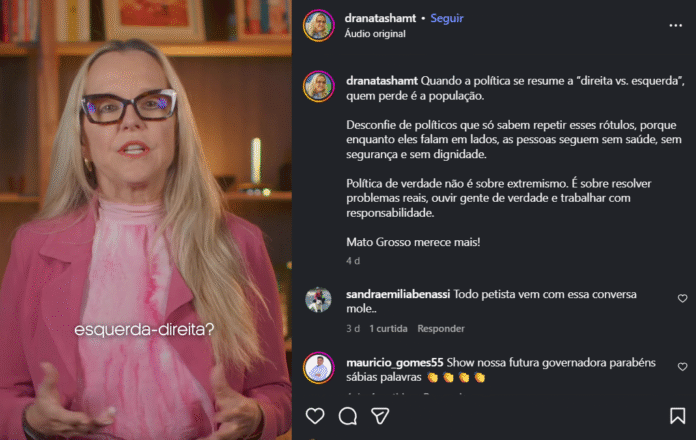This screenshot has height=440, width=696.
Task: Open the 'Áudio original' audio page
Action: (375, 34)
